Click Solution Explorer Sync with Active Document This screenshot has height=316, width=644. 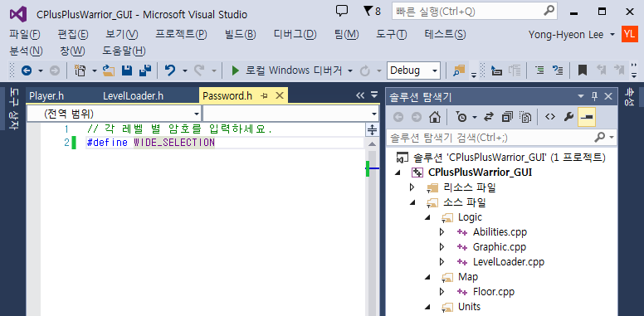488,117
